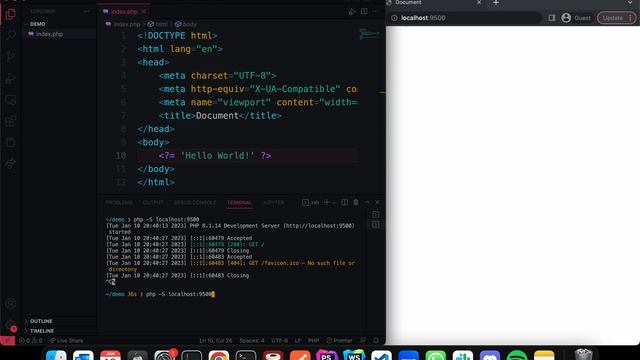Select the Document browser tab
Viewport: 640px width, 360px height.
click(435, 3)
